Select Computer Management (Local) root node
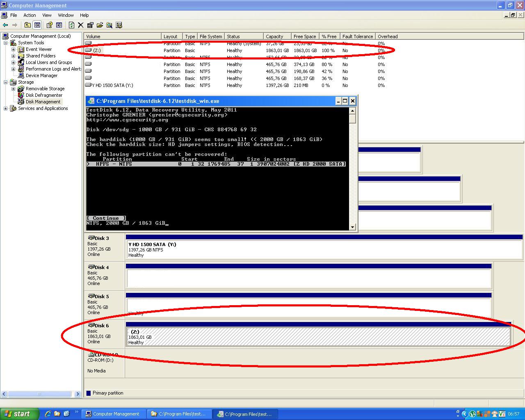 (x=40, y=36)
